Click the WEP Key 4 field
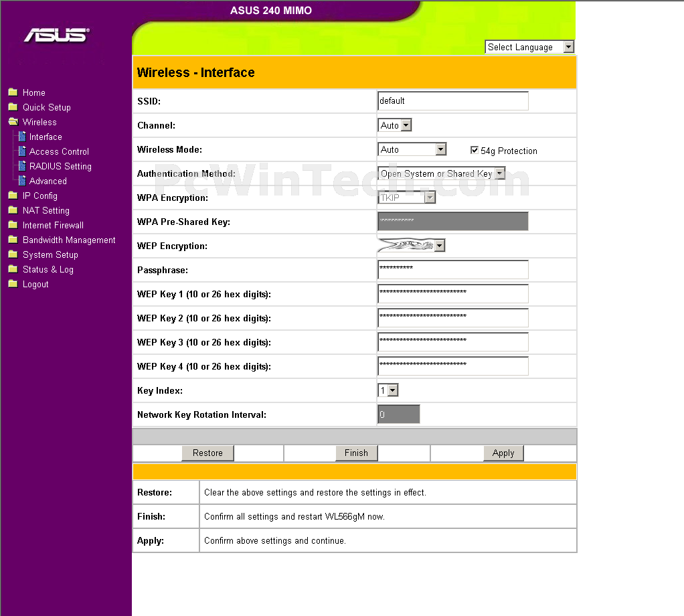Screen dimensions: 684x616 [453, 366]
